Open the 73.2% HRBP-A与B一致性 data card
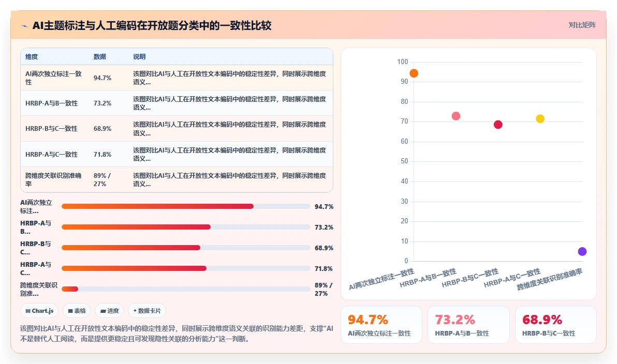Viewport: 617px width, 364px height. tap(468, 325)
